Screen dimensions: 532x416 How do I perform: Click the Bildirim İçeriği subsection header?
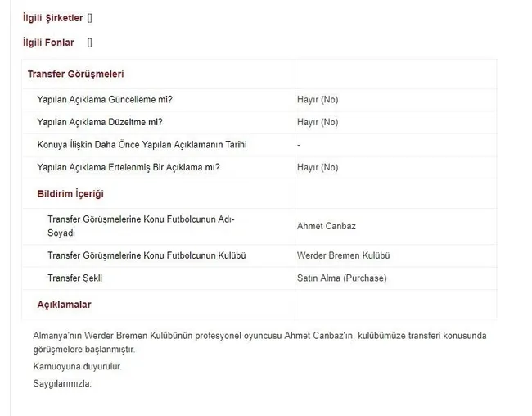click(x=70, y=194)
